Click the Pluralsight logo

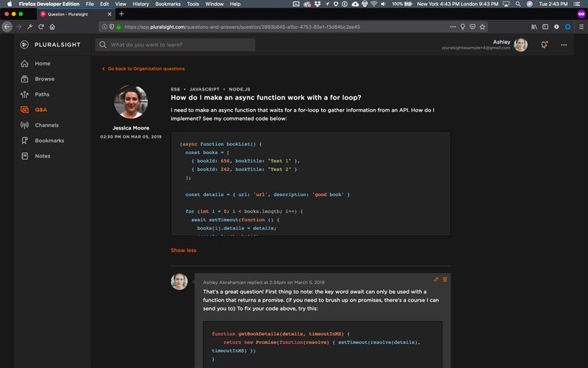(x=49, y=45)
